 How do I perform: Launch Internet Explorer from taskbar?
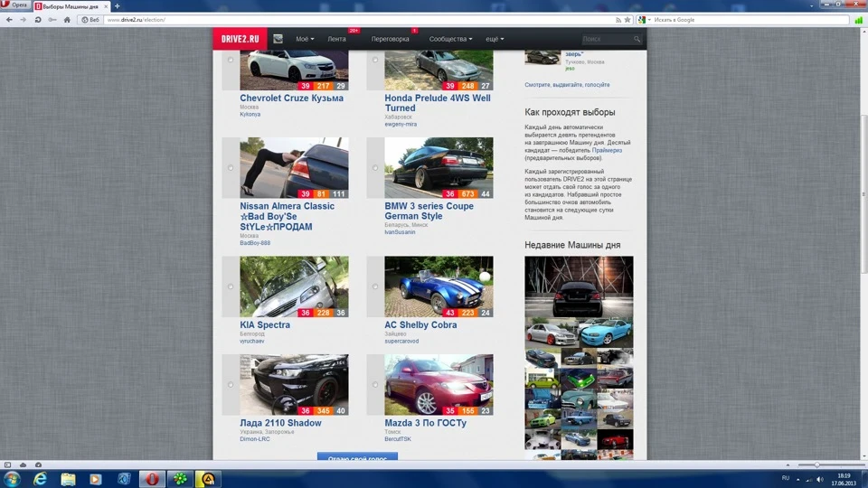[40, 479]
